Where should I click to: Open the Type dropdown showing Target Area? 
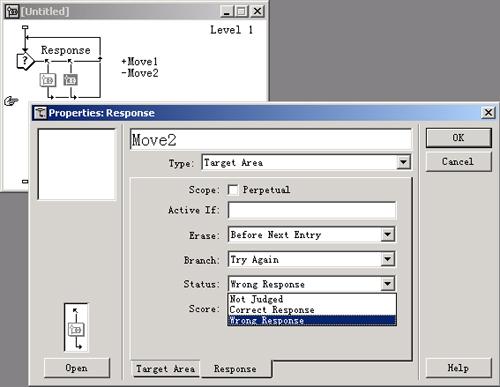pos(306,163)
